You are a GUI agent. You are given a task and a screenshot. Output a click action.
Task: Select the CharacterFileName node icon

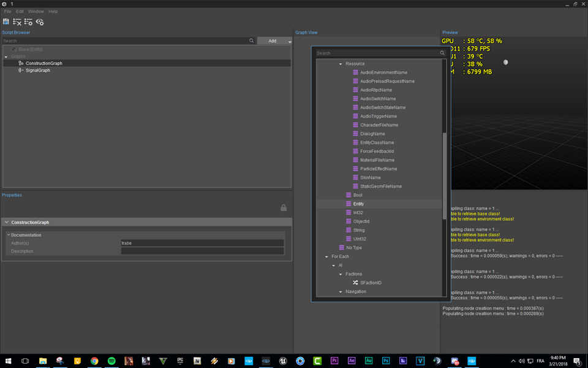click(355, 125)
